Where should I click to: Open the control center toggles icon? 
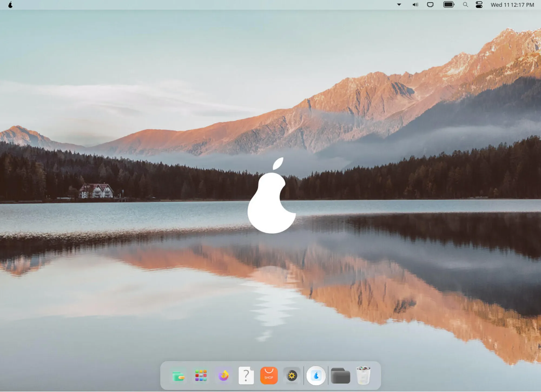click(x=479, y=5)
